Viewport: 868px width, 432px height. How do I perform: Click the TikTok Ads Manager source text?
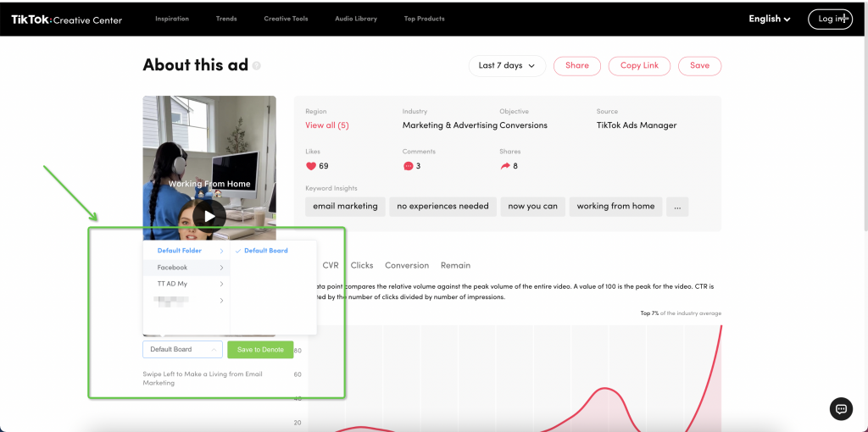pos(637,125)
